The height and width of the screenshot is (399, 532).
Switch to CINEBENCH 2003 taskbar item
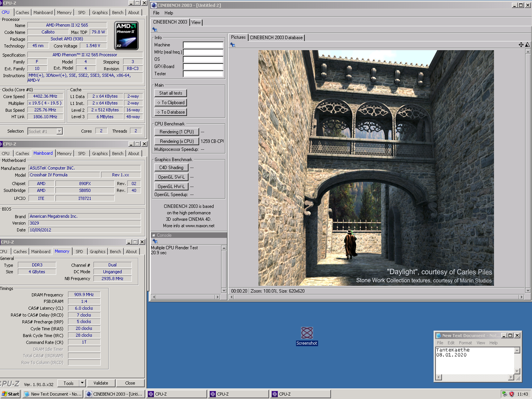pos(115,394)
